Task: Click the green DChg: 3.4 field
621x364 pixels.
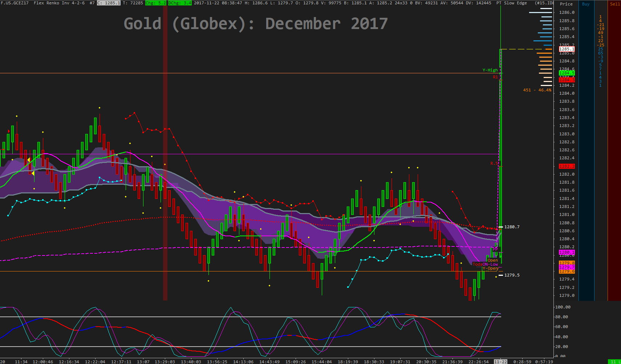Action: (180, 3)
